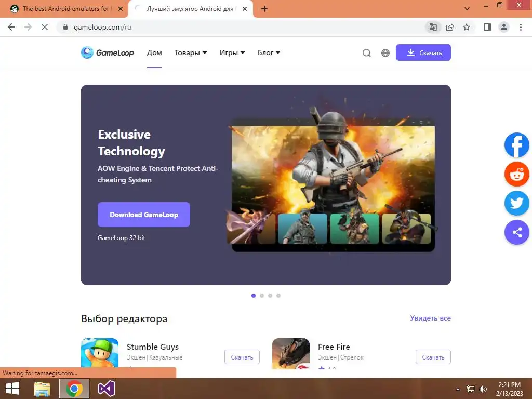Open the Увидеть все link
Viewport: 532px width, 399px height.
coord(430,318)
